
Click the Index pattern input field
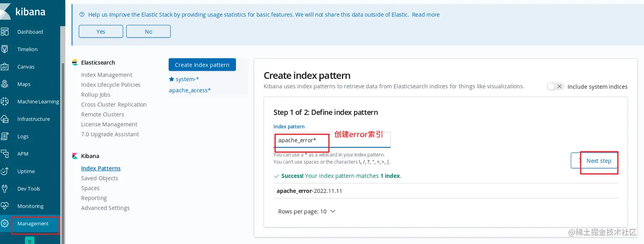point(332,140)
